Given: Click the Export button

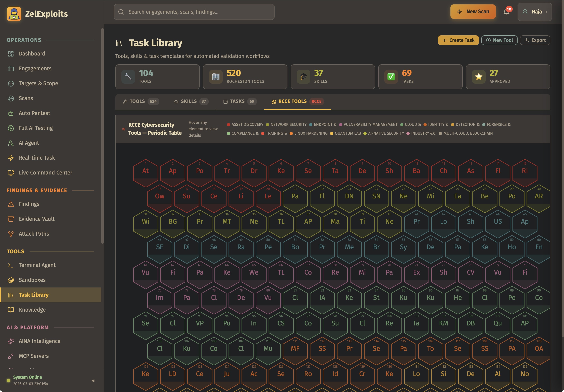Looking at the screenshot, I should coord(535,40).
